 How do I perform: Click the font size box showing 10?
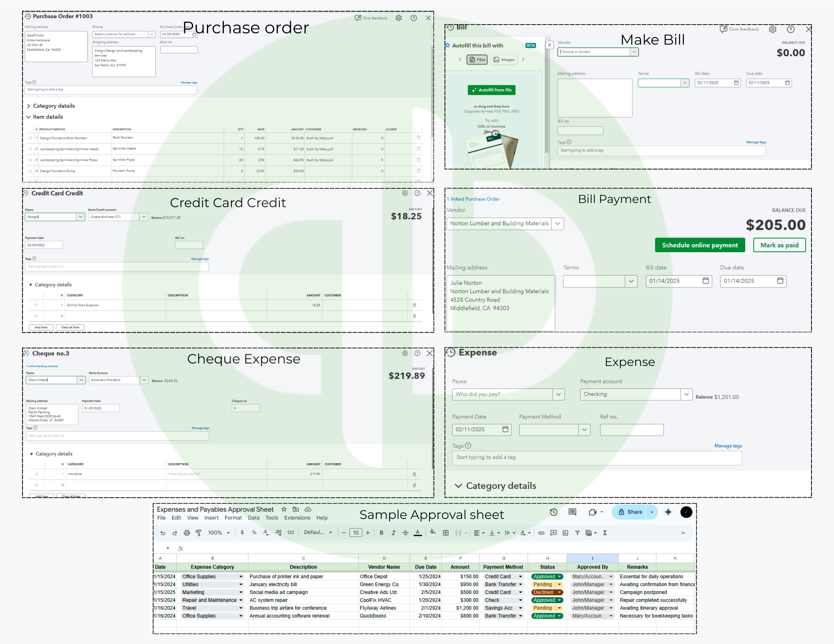click(356, 533)
